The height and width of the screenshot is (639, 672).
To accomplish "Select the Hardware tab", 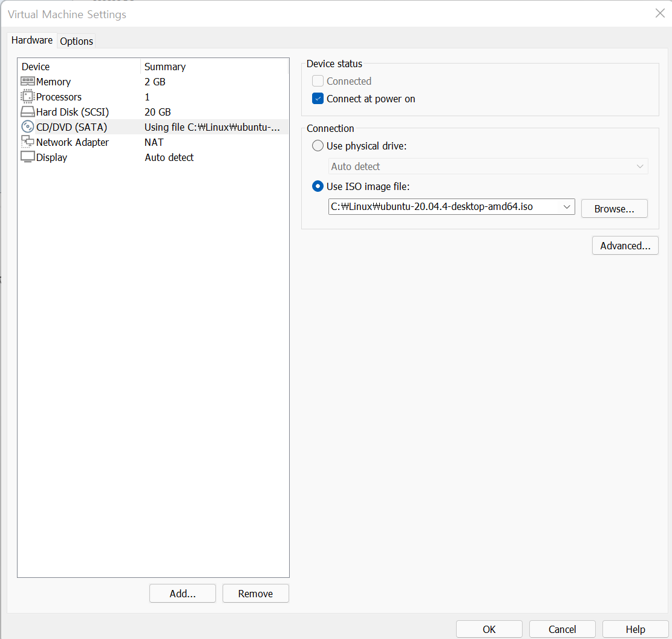I will click(31, 41).
